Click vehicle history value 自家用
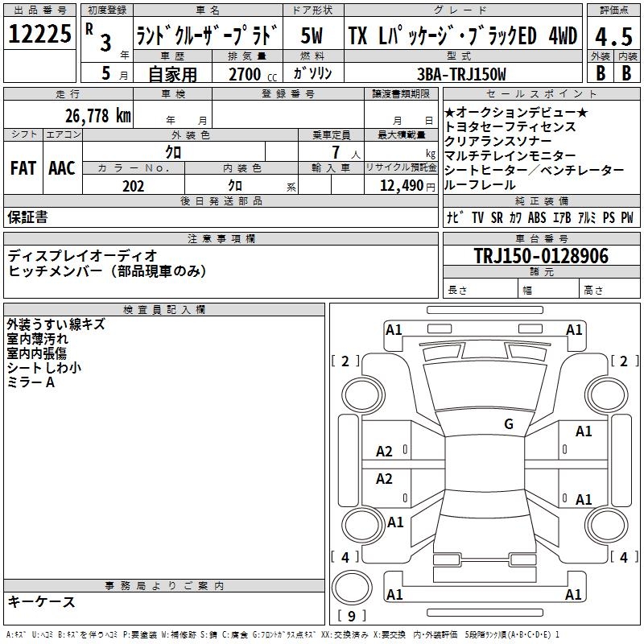Viewport: 644px width, 644px height. coord(172,74)
